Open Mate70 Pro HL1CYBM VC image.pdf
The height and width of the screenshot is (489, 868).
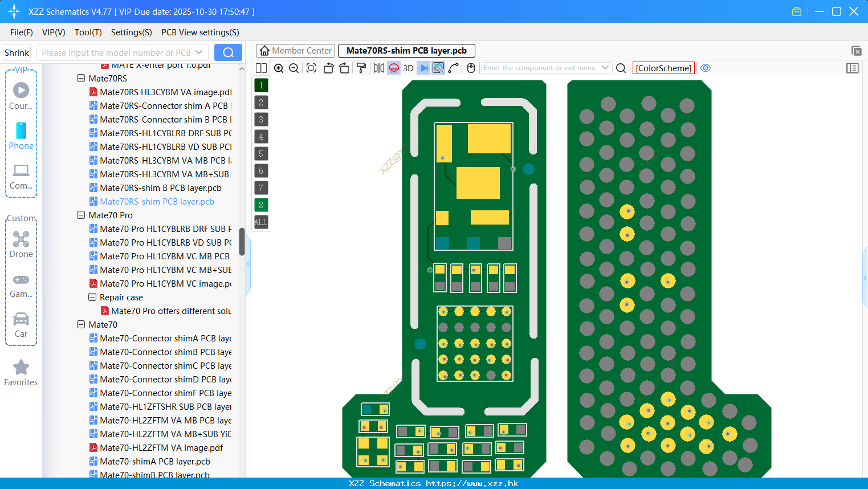tap(160, 283)
